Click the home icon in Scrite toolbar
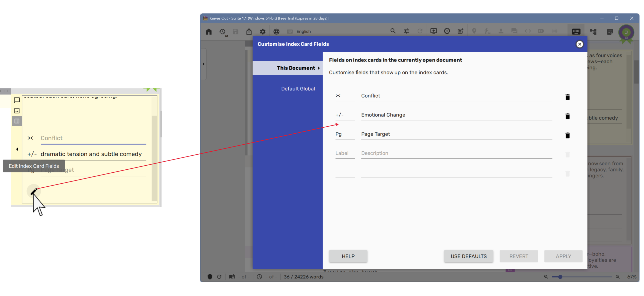 coord(209,32)
